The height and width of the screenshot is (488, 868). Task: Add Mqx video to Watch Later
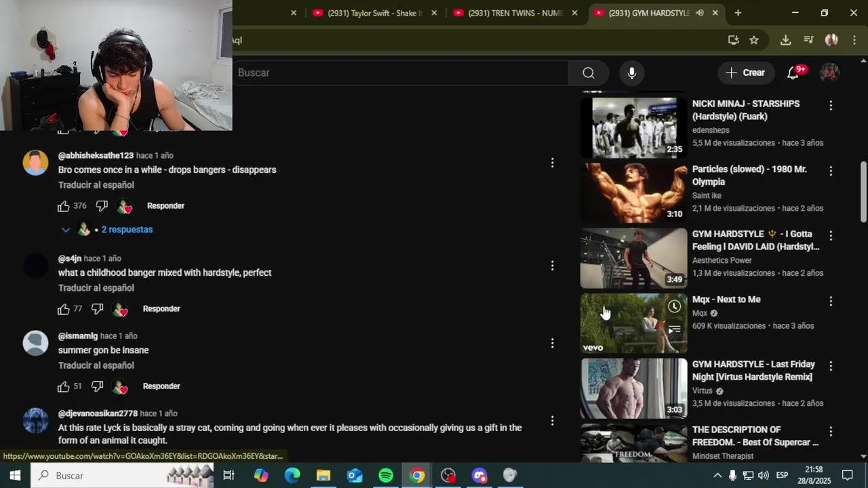674,307
